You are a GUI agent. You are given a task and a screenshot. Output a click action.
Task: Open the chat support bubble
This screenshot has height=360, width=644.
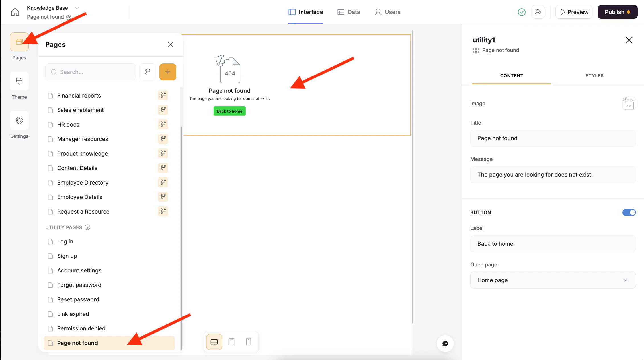445,344
